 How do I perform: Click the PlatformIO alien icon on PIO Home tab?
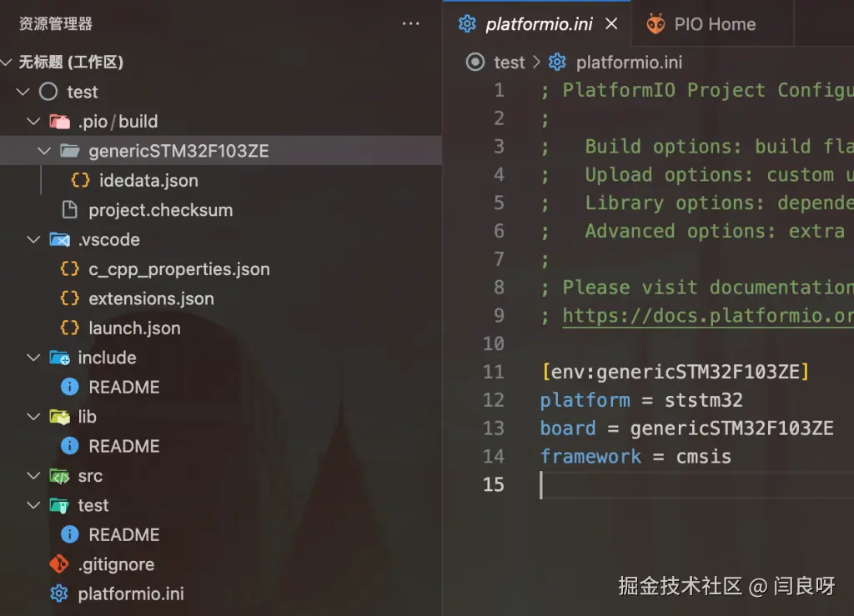point(656,24)
